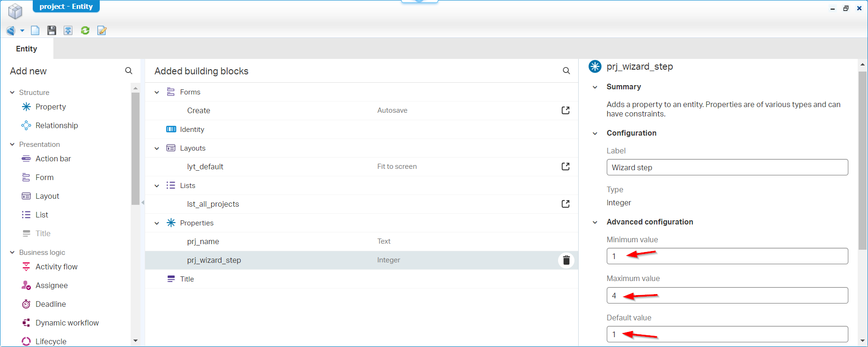868x347 pixels.
Task: Open the dropdown arrow beside the back icon
Action: (x=22, y=31)
